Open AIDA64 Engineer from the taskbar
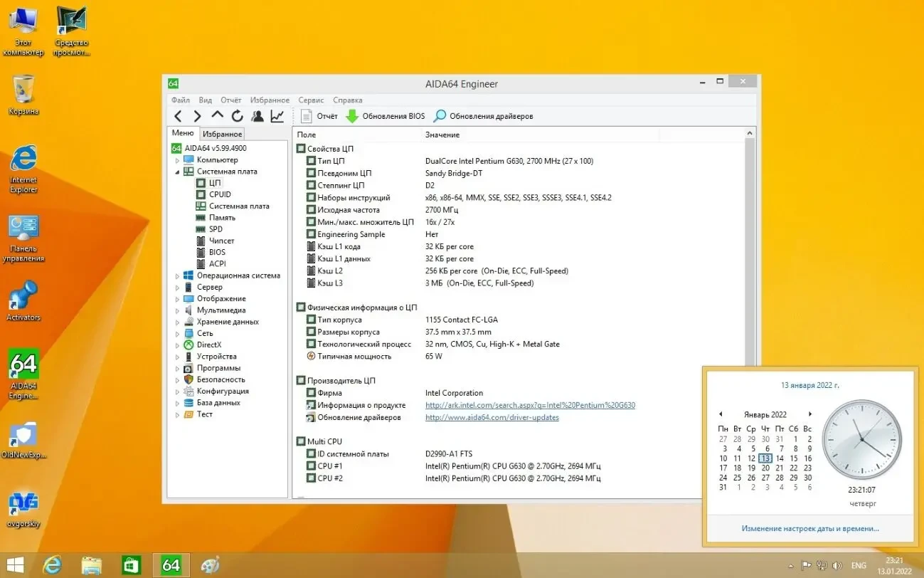The image size is (924, 578). 171,564
